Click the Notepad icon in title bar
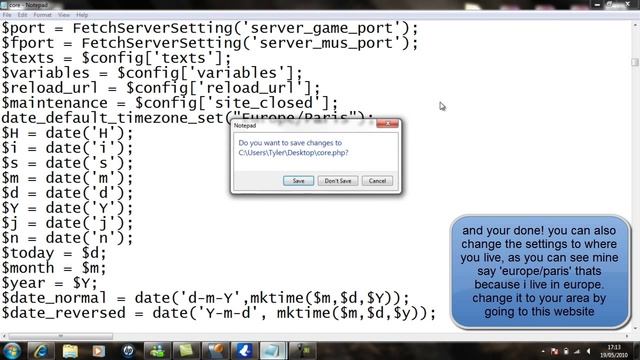 click(x=4, y=5)
